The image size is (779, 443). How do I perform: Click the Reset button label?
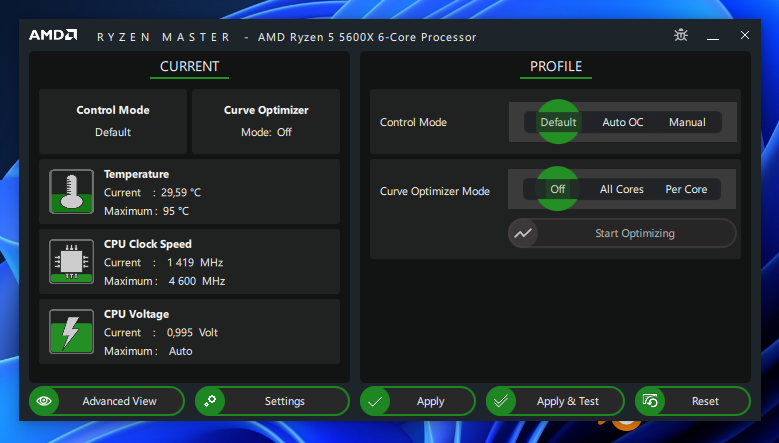tap(705, 401)
